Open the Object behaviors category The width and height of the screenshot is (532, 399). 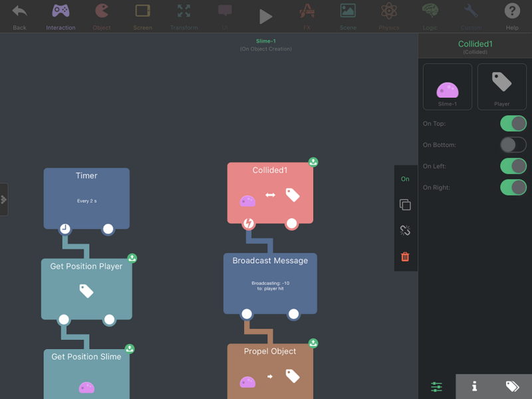click(102, 16)
